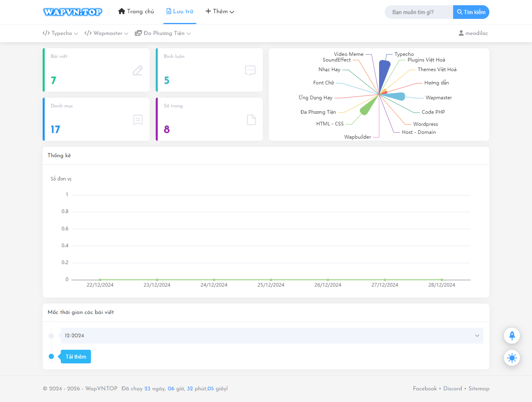
Task: Click the Host - Domain chart label
Action: tap(419, 132)
